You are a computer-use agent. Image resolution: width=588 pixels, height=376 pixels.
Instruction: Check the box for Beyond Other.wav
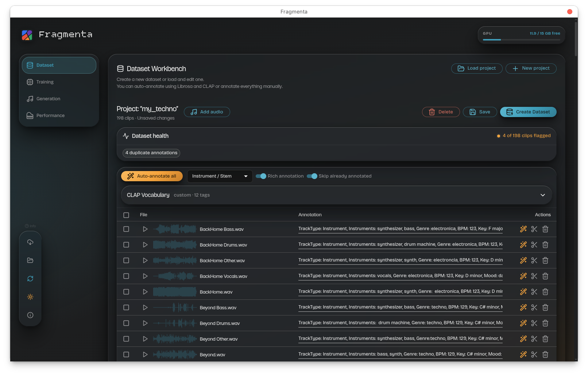tap(126, 339)
